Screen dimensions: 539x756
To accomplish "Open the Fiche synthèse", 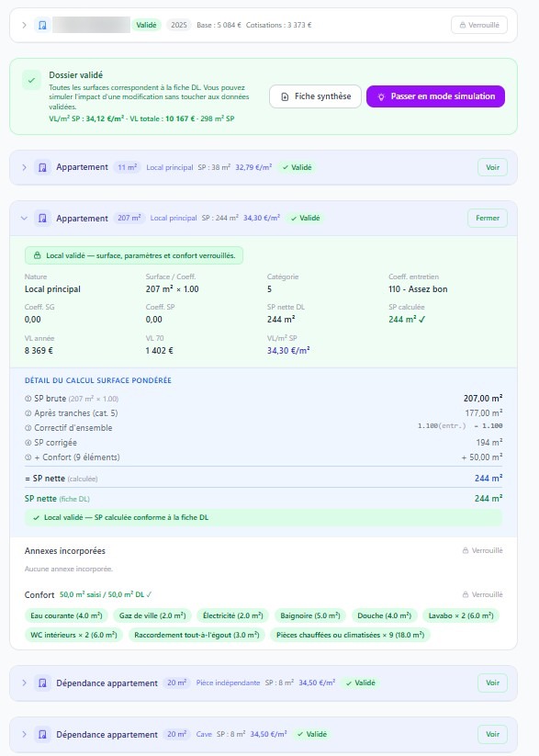I will 315,96.
